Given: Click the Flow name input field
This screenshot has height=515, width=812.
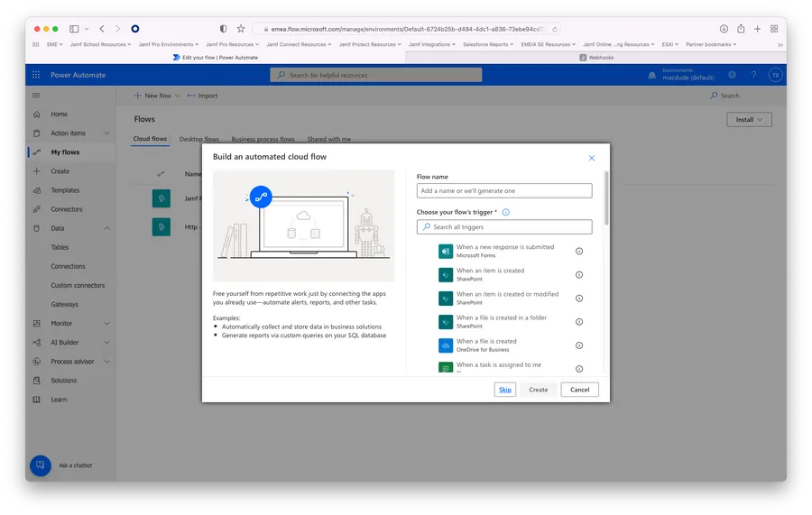Looking at the screenshot, I should tap(503, 191).
